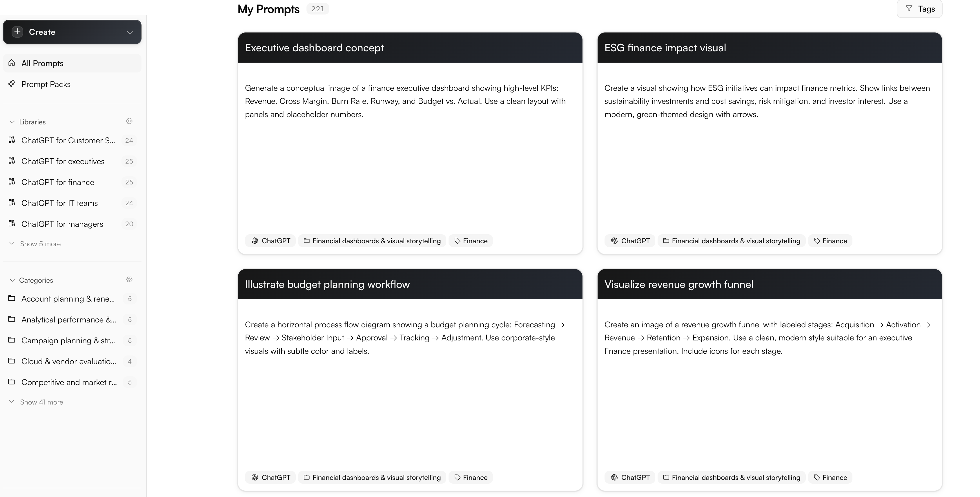
Task: Open Campaign planning category
Action: (68, 341)
